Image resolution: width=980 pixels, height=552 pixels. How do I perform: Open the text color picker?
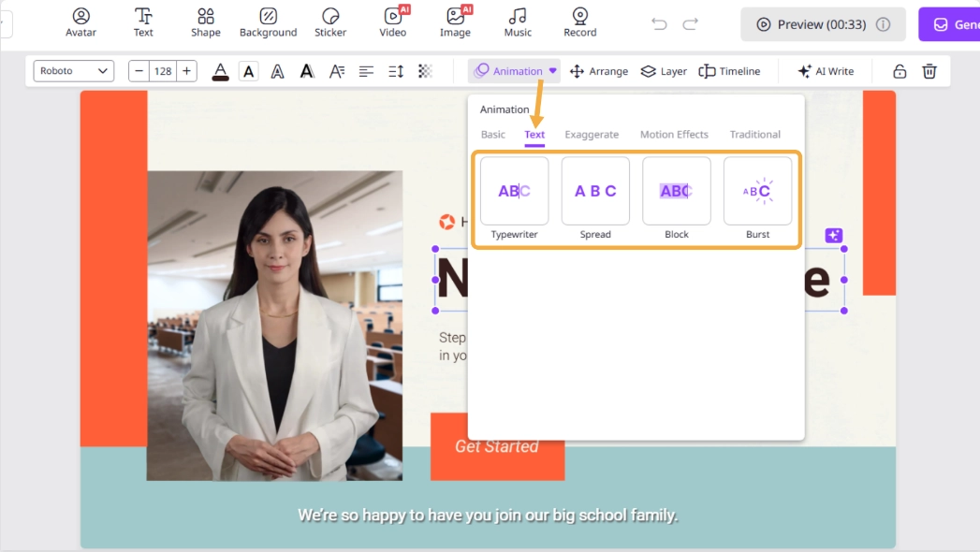220,71
